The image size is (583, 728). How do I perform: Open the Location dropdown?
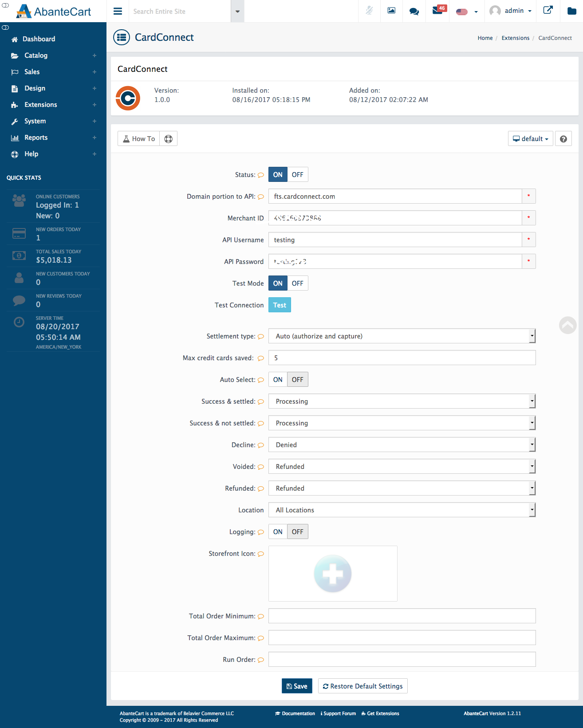[402, 510]
